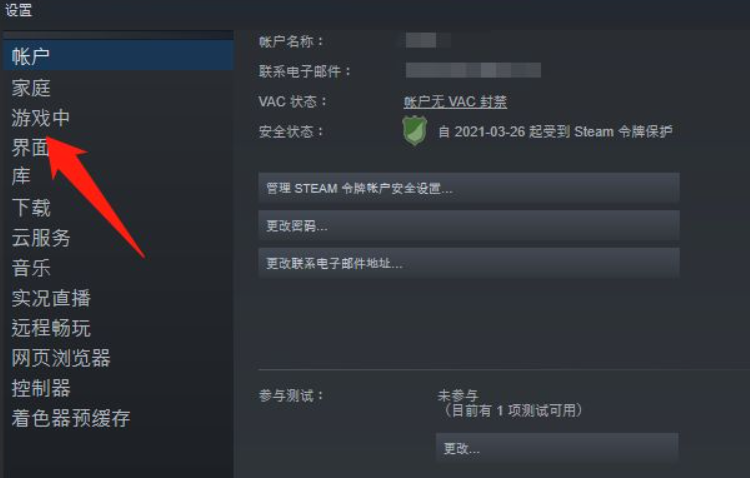Screen dimensions: 750x478
Task: Click the 帐户无 VAC 封禁 link
Action: [x=455, y=101]
